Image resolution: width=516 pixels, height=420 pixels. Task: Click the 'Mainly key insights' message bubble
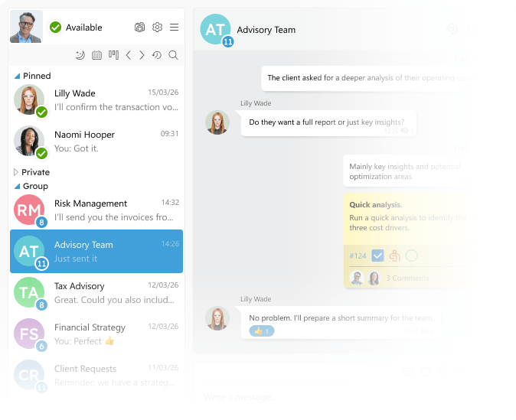(x=408, y=171)
